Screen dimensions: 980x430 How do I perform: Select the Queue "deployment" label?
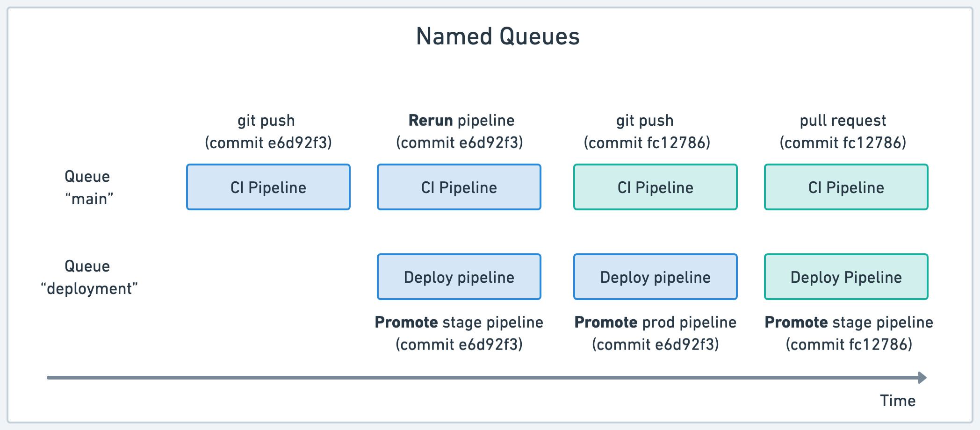[x=89, y=277]
